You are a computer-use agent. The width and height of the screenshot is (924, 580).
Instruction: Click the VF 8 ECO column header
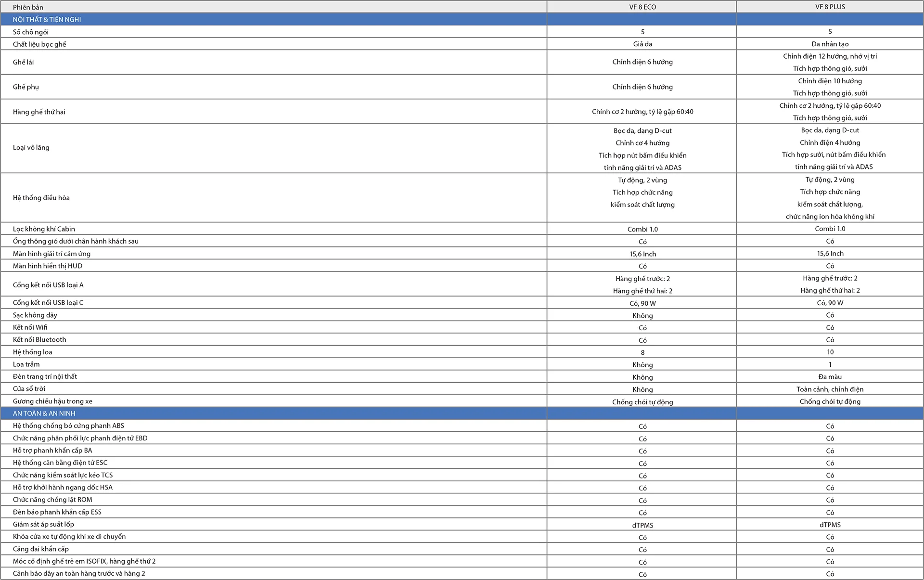642,7
